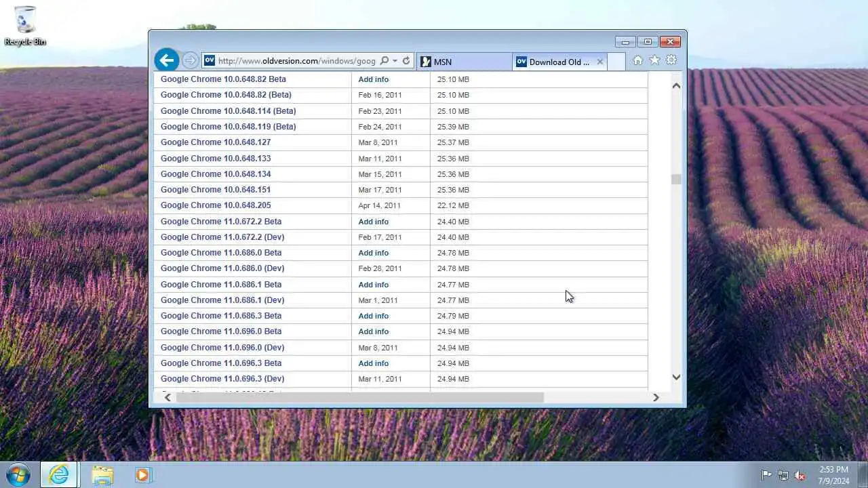Open the Home icon in Internet Explorer
The width and height of the screenshot is (868, 488).
637,60
